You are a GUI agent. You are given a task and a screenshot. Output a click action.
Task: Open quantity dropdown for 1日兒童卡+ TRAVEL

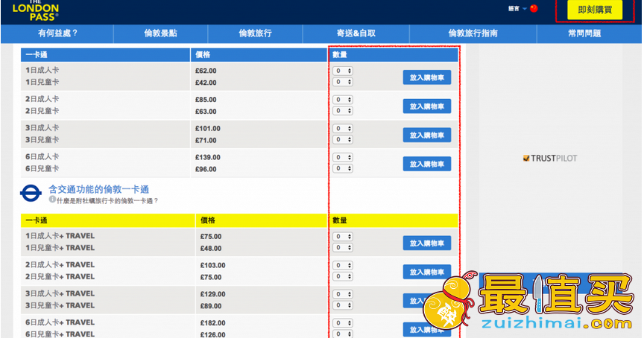[343, 248]
